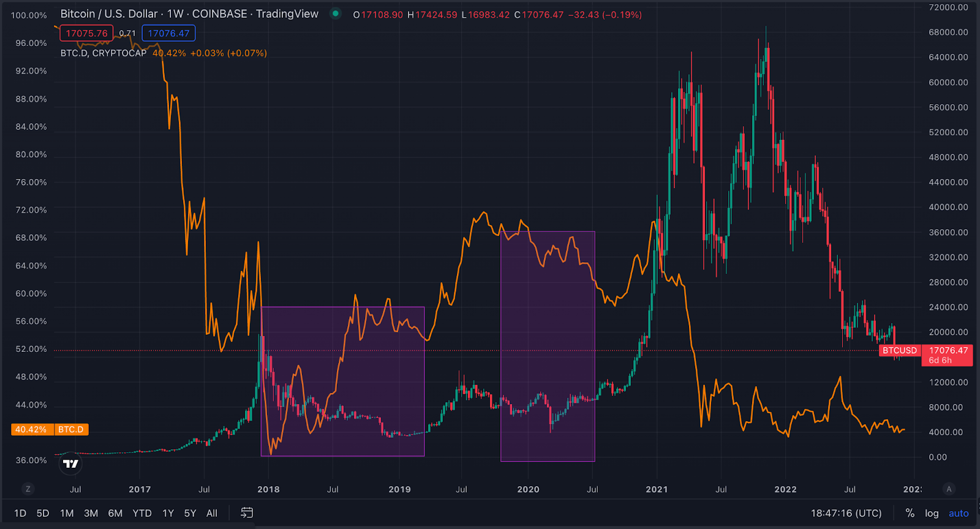The width and height of the screenshot is (980, 529).
Task: Click the close value C17076.47
Action: (x=538, y=15)
